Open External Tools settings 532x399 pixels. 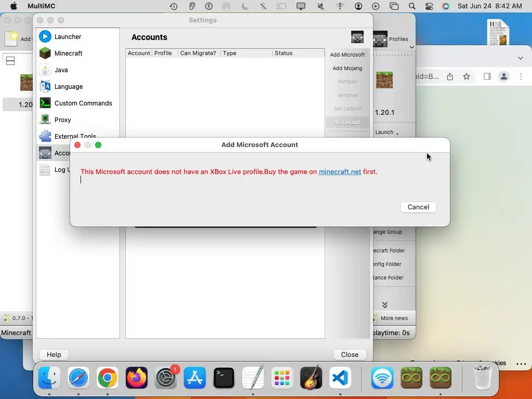[x=75, y=136]
